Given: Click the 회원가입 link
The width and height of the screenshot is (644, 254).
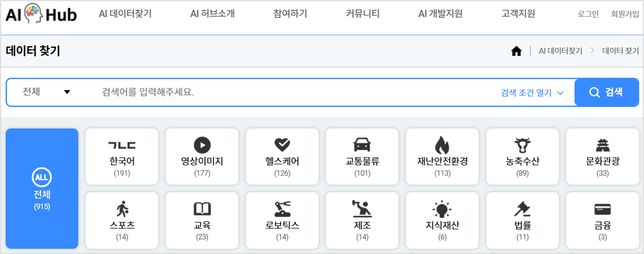Looking at the screenshot, I should tap(625, 14).
